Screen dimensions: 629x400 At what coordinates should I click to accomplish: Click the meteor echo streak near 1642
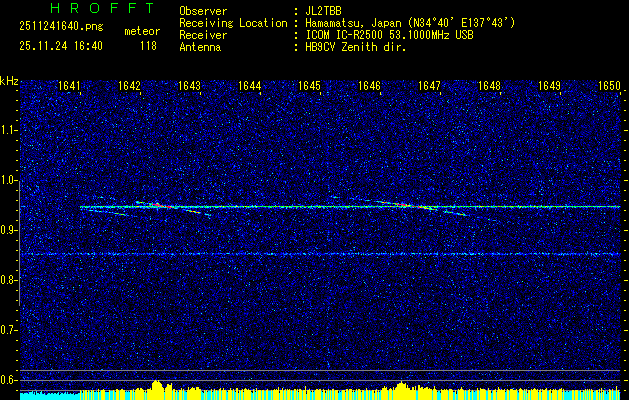click(x=160, y=207)
